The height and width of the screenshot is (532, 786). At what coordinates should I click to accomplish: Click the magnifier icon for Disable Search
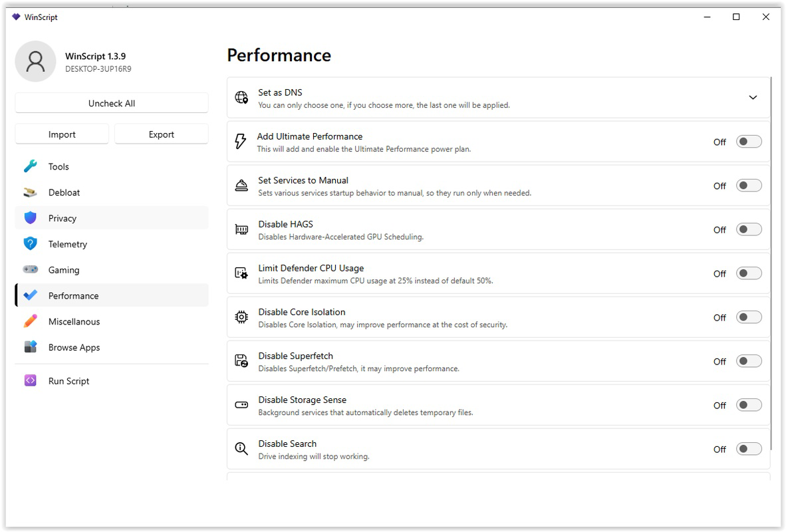tap(241, 448)
